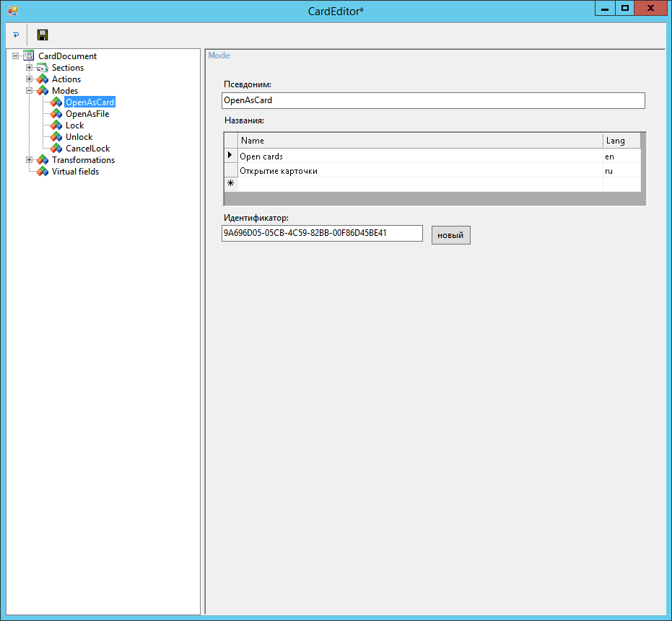Select the OpenAsFile mode
The image size is (672, 621).
[x=87, y=114]
